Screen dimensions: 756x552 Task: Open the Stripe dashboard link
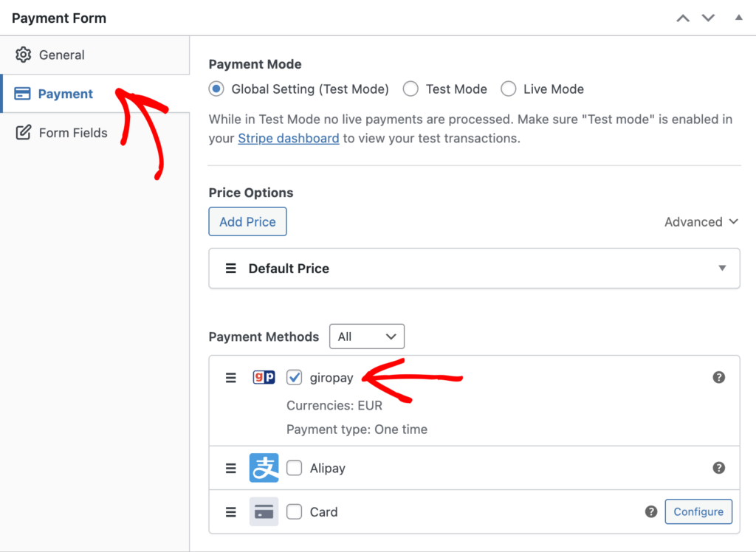[288, 138]
